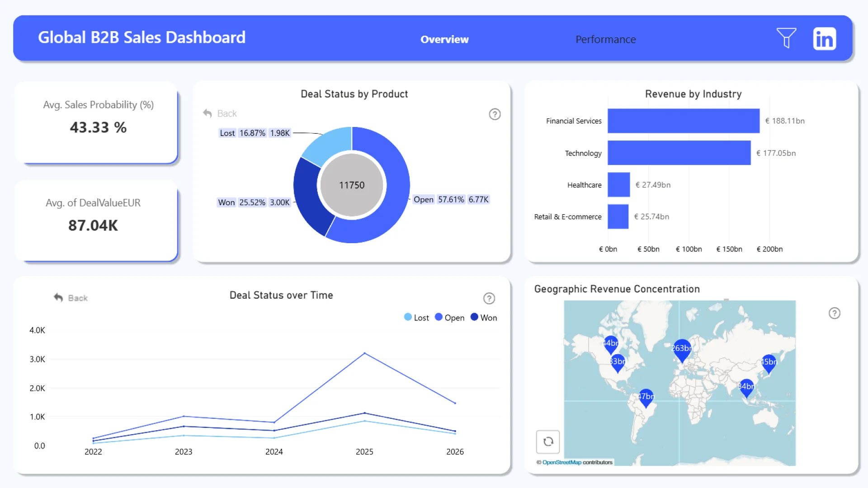
Task: Switch to the Performance tab
Action: point(605,39)
